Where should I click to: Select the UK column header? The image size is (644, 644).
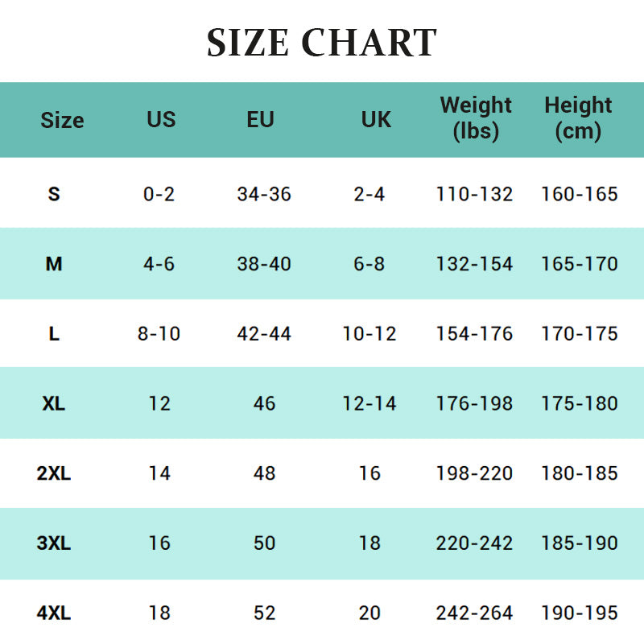point(376,119)
